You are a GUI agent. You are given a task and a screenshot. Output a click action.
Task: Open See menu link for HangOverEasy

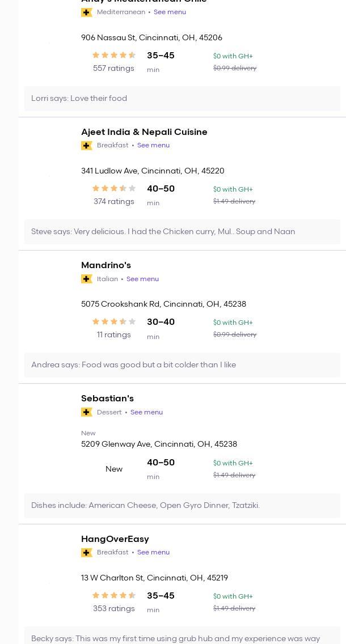click(153, 552)
